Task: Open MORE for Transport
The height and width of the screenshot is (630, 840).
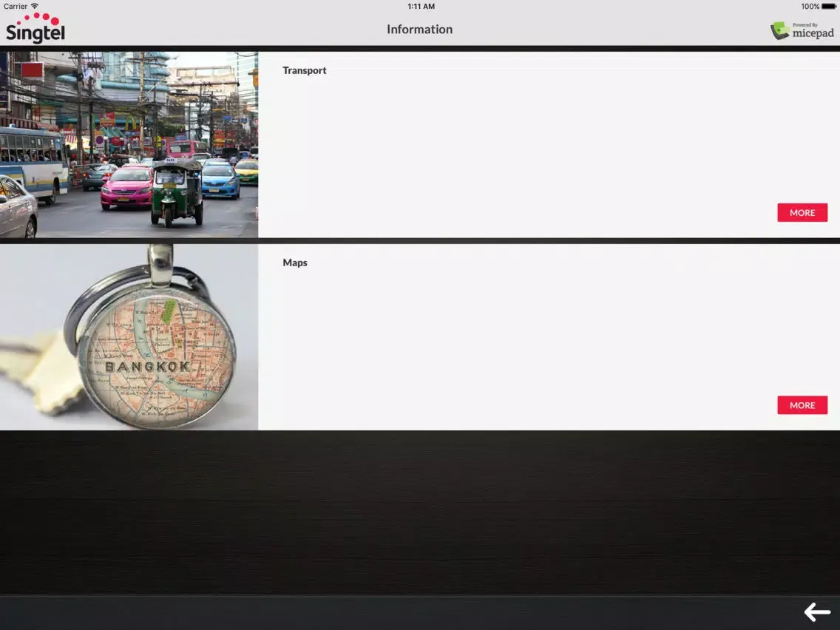Action: (802, 213)
